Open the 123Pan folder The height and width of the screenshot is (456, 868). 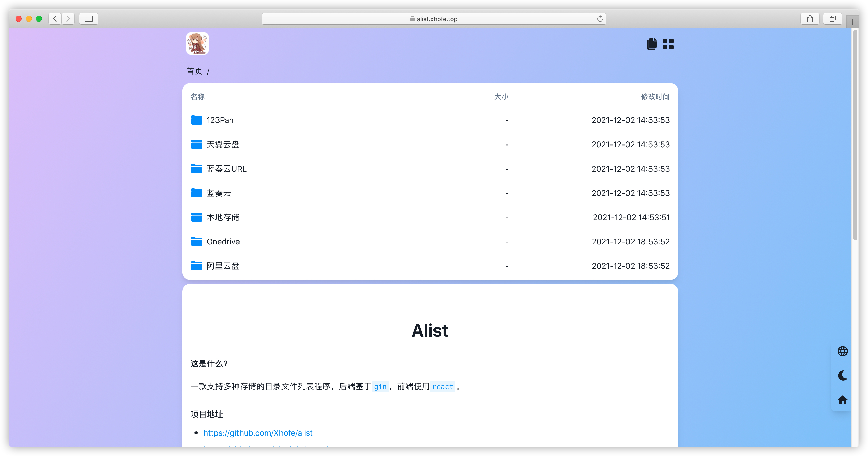[x=220, y=120]
